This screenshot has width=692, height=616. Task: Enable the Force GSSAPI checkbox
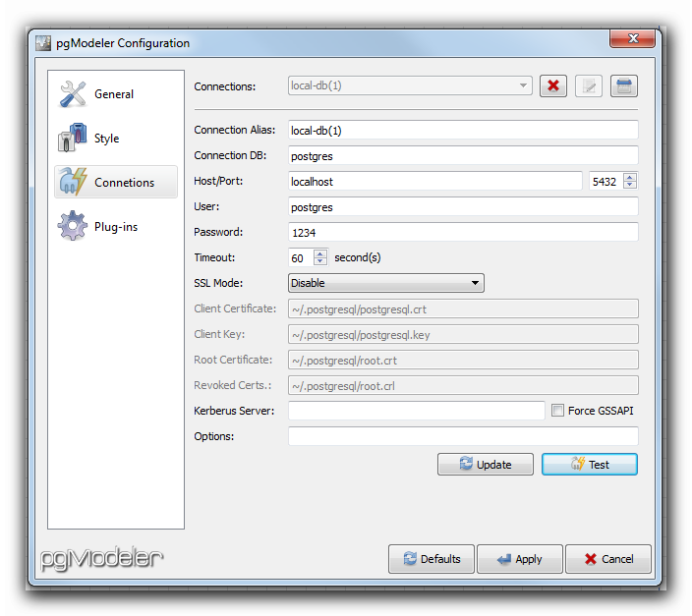click(x=558, y=411)
